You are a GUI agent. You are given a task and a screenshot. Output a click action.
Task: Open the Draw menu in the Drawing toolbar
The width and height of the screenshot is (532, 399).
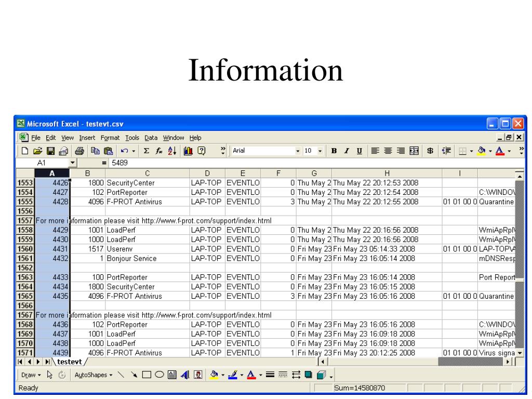[x=31, y=375]
